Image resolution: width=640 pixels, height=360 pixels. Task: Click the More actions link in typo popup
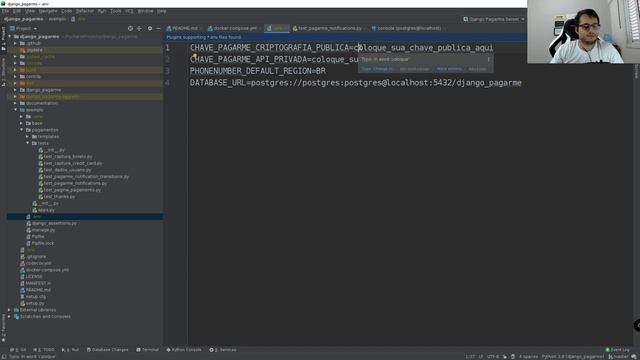point(449,69)
